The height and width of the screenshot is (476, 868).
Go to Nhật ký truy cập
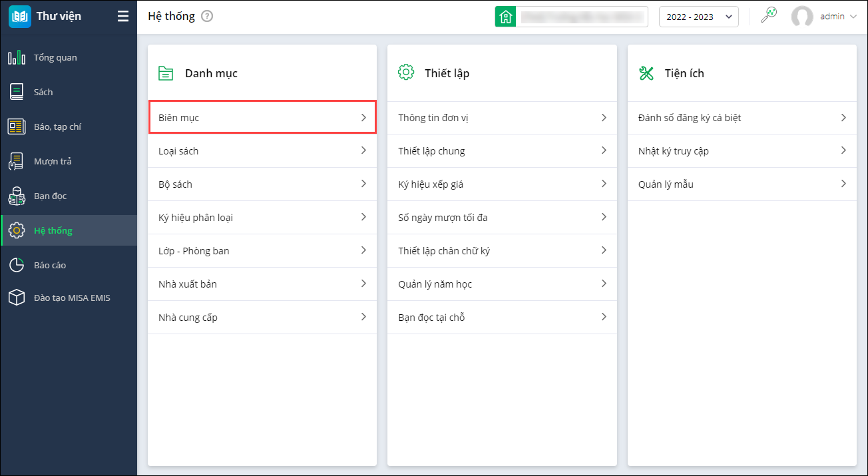742,151
